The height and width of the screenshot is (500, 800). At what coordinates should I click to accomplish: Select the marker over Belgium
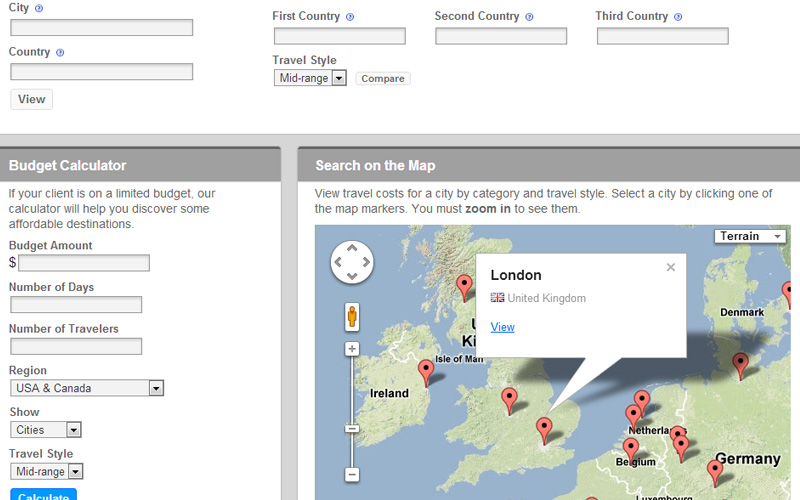click(631, 451)
